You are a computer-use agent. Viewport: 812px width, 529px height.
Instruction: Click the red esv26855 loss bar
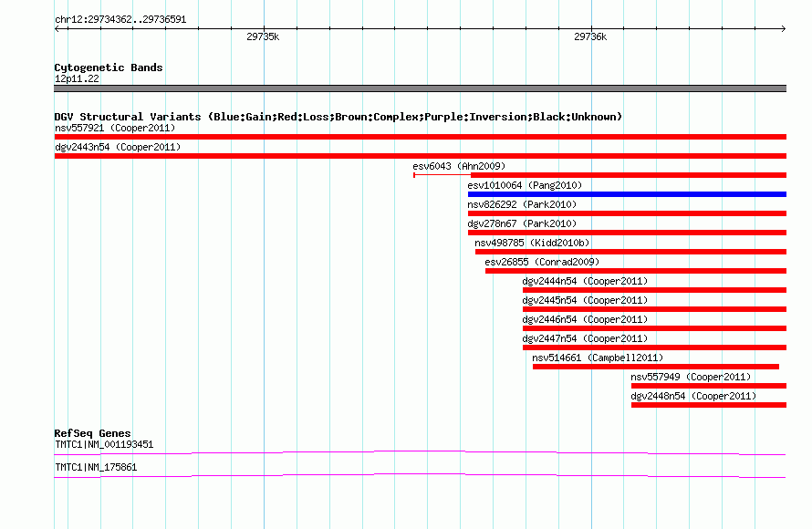tap(636, 271)
